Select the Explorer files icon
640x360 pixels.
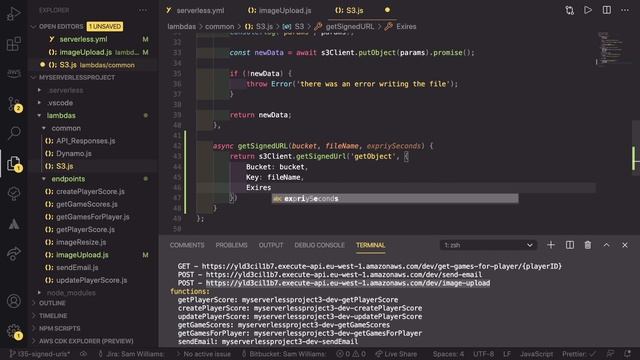coord(14,163)
